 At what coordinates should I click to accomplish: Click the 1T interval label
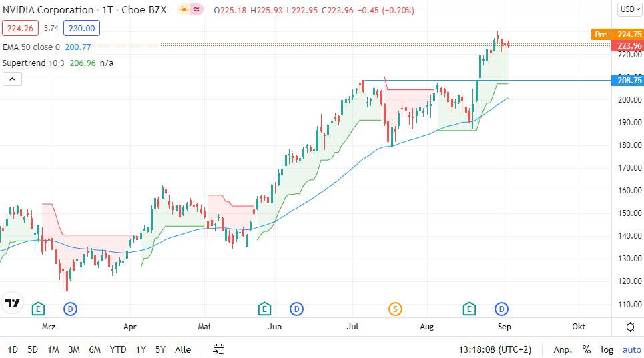107,10
